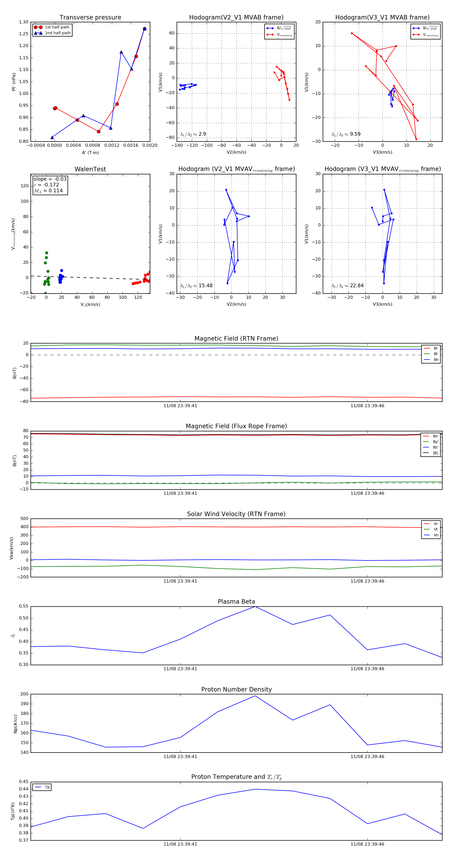
Task: Click the 'Np(#/cc)' y-axis label
Action: [x=15, y=724]
